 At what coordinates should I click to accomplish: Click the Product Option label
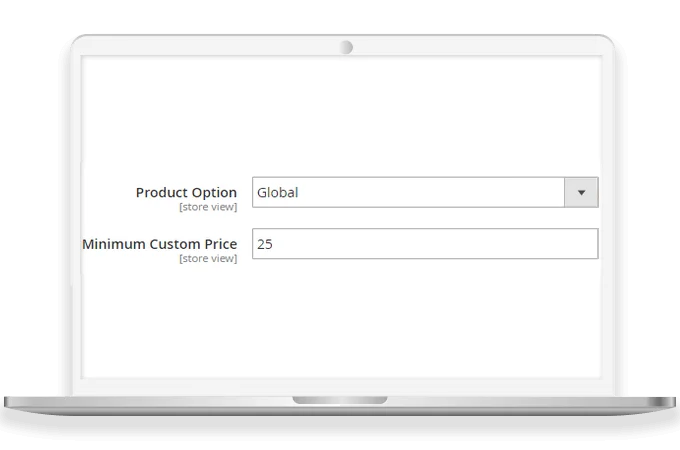click(x=186, y=192)
